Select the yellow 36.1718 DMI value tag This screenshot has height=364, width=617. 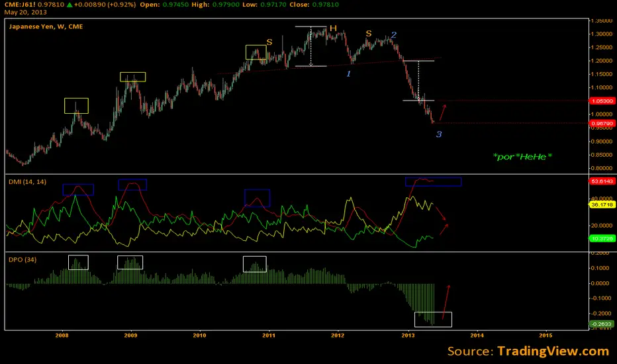pos(601,205)
